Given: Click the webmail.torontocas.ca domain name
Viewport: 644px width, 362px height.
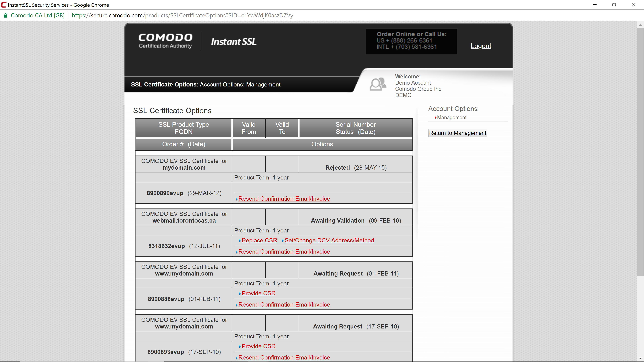Looking at the screenshot, I should [184, 221].
